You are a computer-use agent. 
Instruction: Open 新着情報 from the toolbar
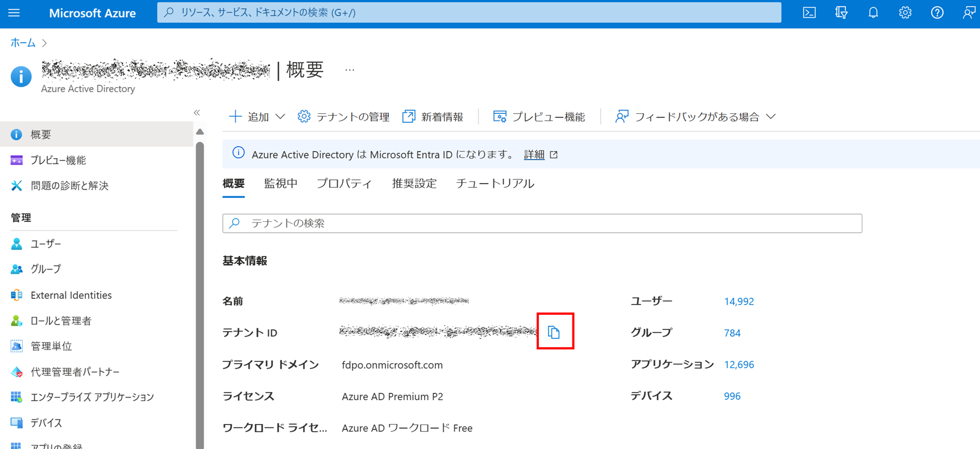[433, 117]
